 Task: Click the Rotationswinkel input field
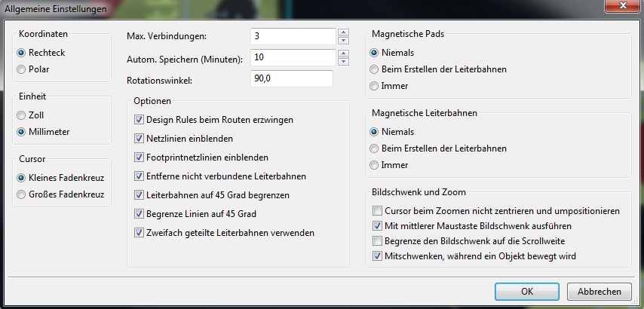(x=292, y=79)
